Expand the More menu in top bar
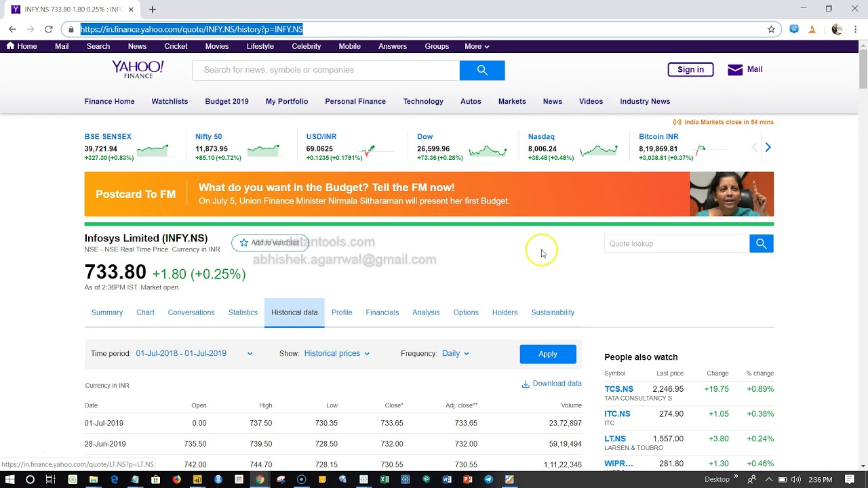 (477, 46)
